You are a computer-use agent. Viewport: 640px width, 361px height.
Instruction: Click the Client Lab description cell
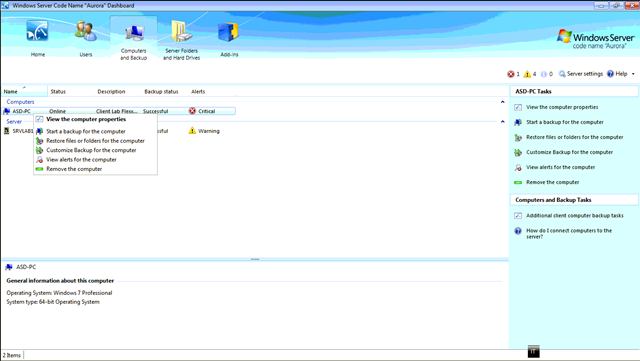[117, 111]
